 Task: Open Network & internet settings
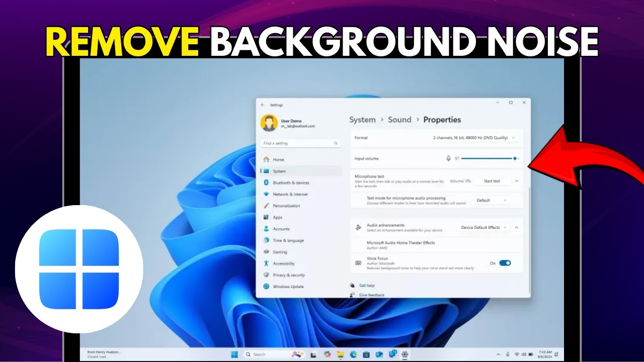301,194
